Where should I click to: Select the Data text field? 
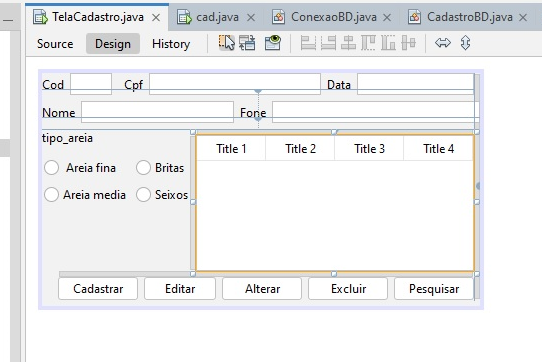pyautogui.click(x=415, y=84)
